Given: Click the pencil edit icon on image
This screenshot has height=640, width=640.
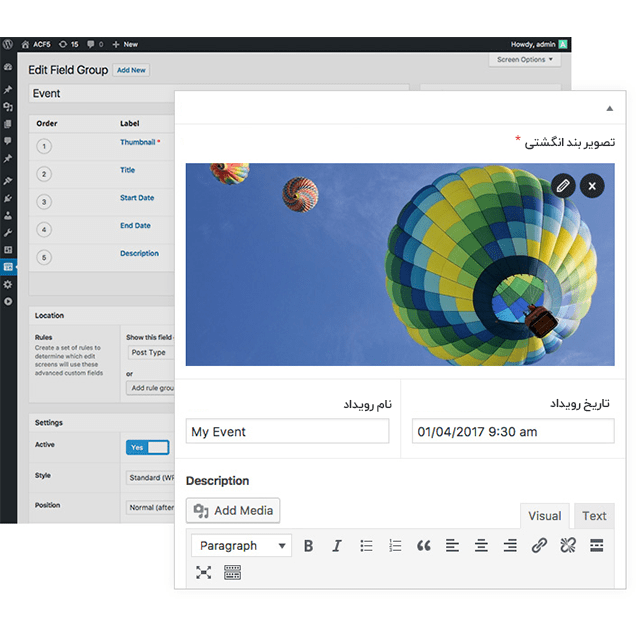Looking at the screenshot, I should pos(563,186).
